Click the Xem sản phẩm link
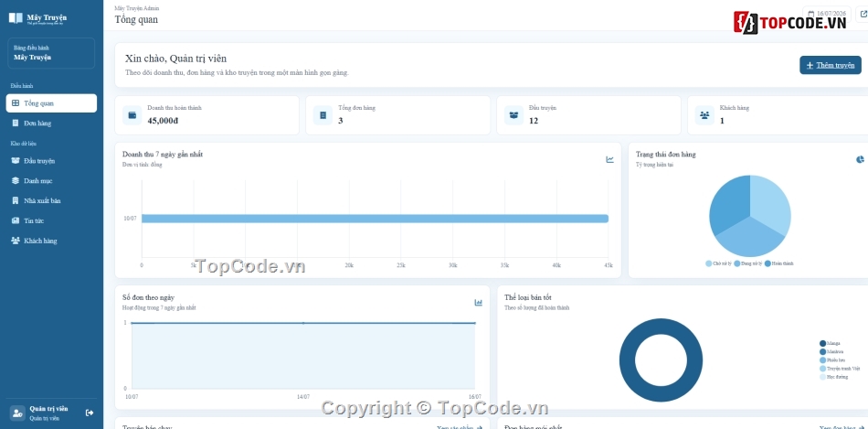Viewport: 868px width, 429px height. 460,427
